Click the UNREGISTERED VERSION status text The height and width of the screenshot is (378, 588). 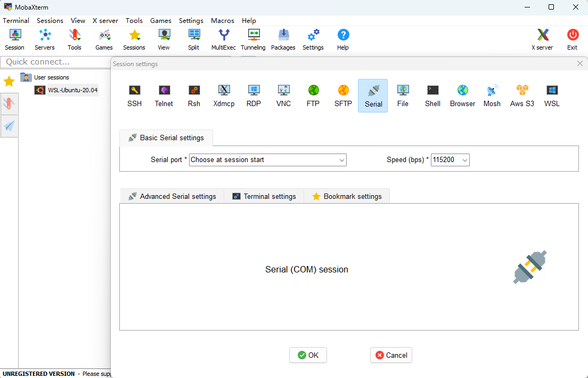(x=39, y=374)
